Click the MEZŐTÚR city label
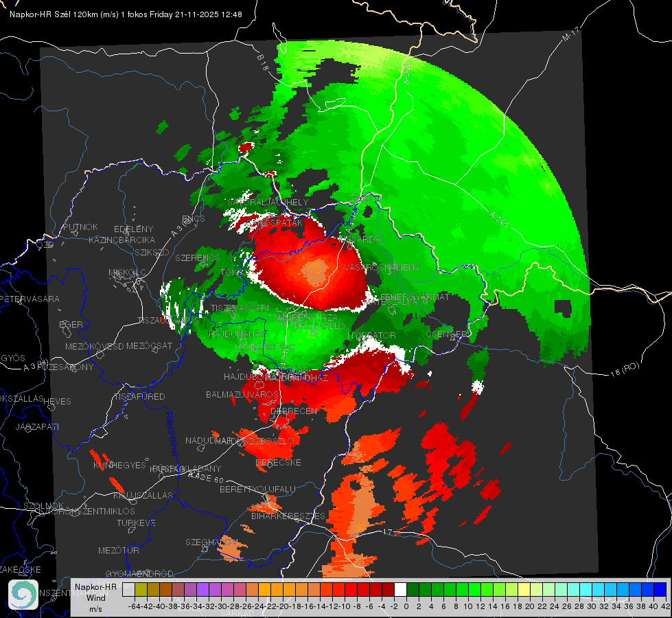 (119, 550)
